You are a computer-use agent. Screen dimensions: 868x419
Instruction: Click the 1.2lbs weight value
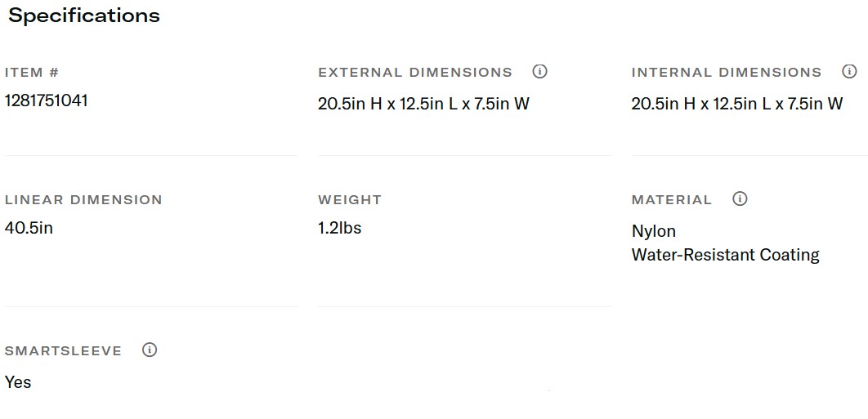339,228
